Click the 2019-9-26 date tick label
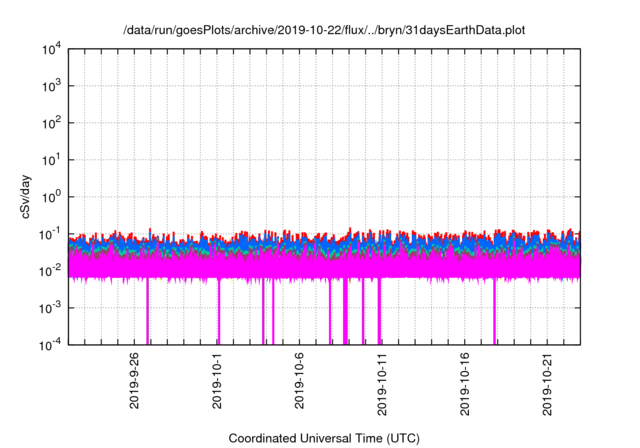Image resolution: width=640 pixels, height=448 pixels. coord(134,381)
